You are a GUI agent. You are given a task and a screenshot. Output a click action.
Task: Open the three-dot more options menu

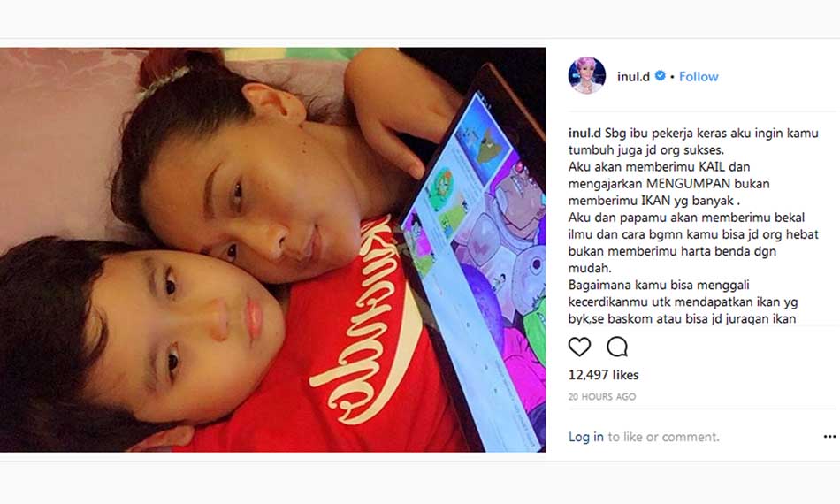(829, 437)
